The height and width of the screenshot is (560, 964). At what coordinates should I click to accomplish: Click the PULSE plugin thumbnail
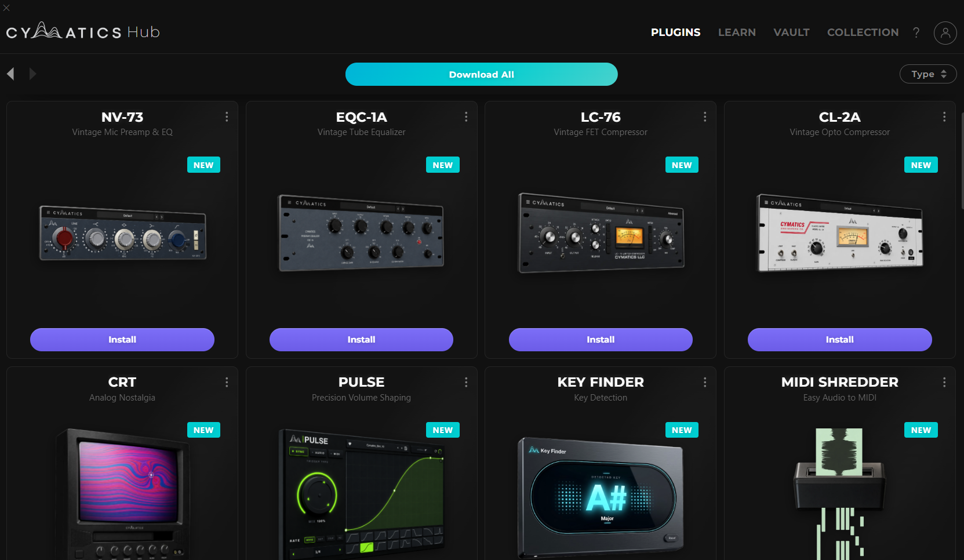click(x=362, y=494)
